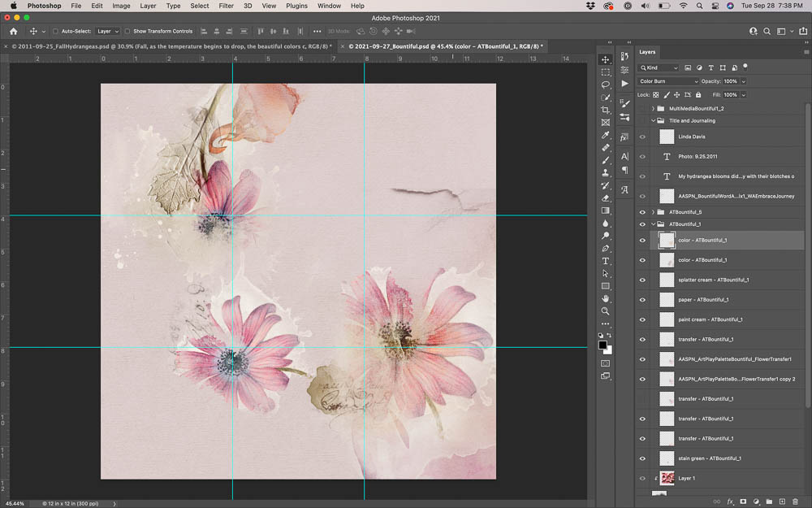
Task: Hide the ATBountiful_5 group
Action: coord(642,212)
